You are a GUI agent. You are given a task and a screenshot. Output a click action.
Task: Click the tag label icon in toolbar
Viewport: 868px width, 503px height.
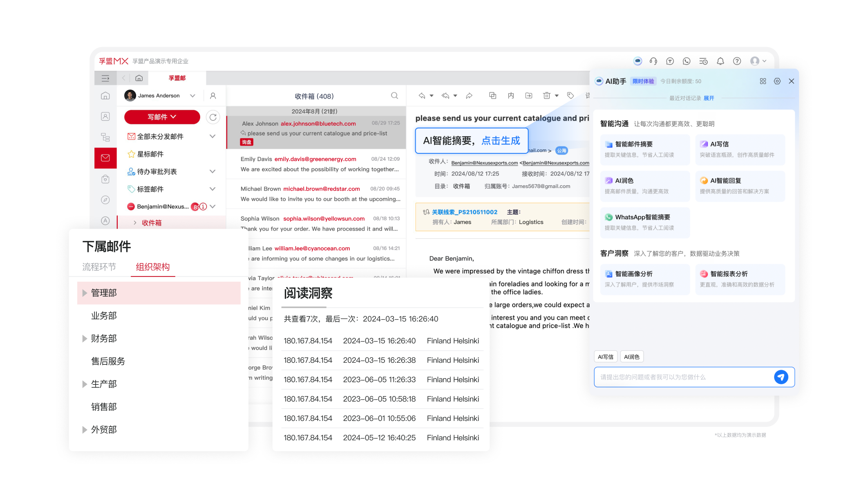click(x=570, y=96)
